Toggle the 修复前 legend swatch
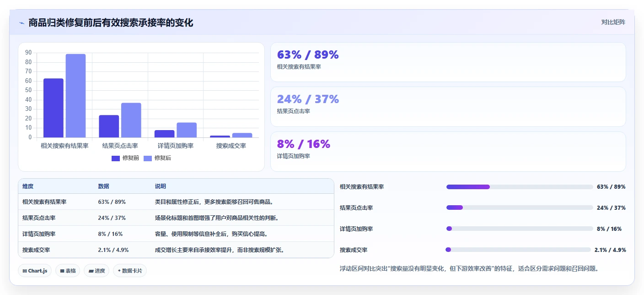Viewport: 644px width, 295px height. 116,158
